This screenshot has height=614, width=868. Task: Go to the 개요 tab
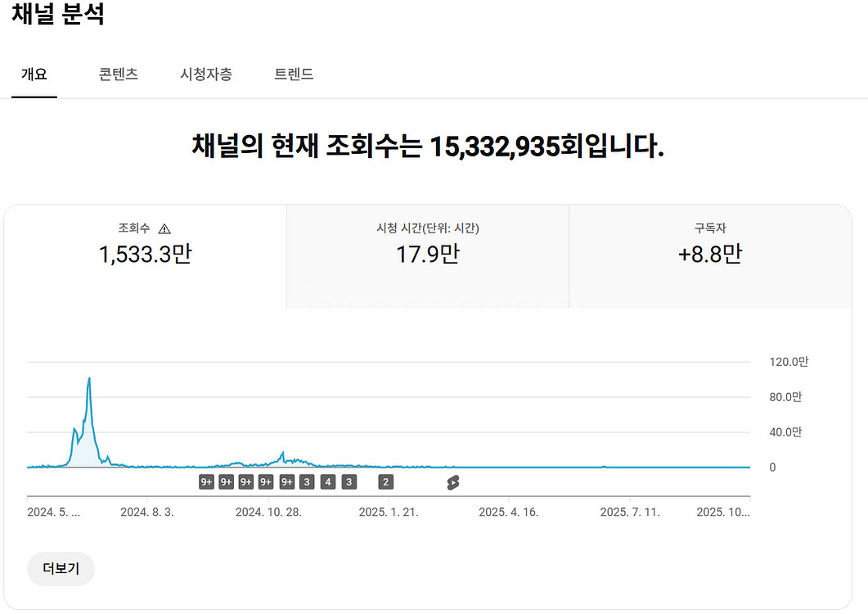coord(34,74)
